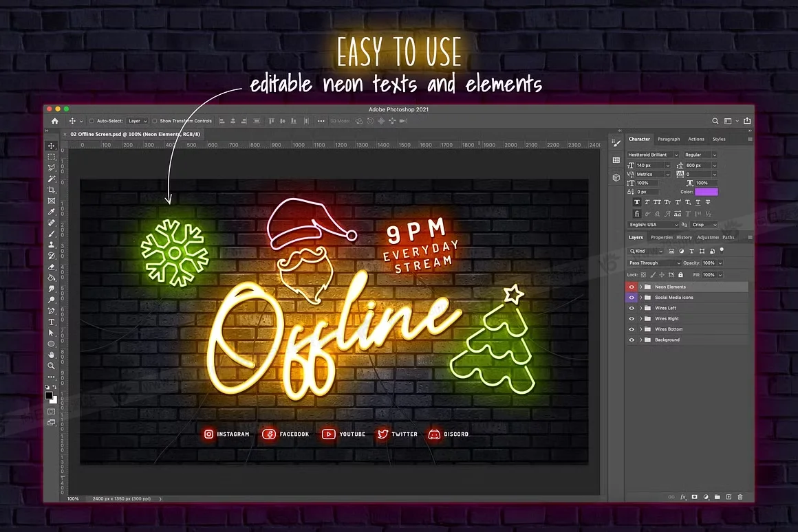Switch to the Paragraph tab
This screenshot has height=532, width=798.
668,139
